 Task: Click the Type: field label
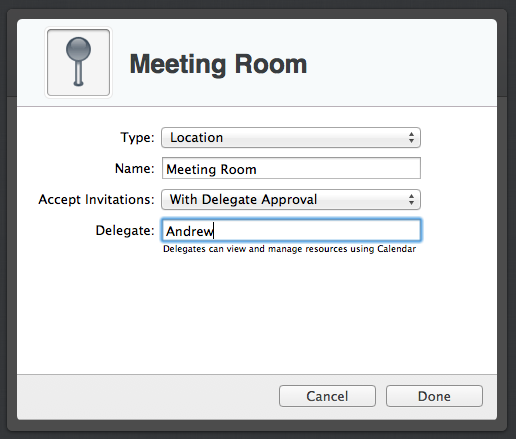pyautogui.click(x=137, y=137)
